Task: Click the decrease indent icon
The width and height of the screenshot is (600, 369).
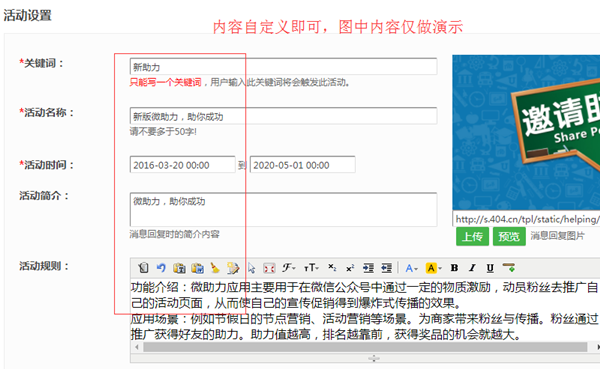Action: tap(386, 268)
